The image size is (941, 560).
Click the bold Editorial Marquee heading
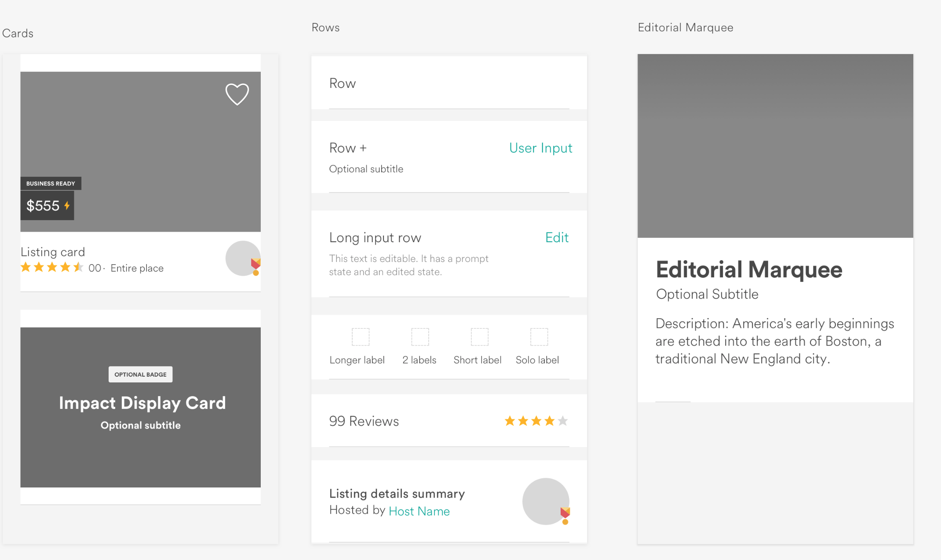[749, 269]
